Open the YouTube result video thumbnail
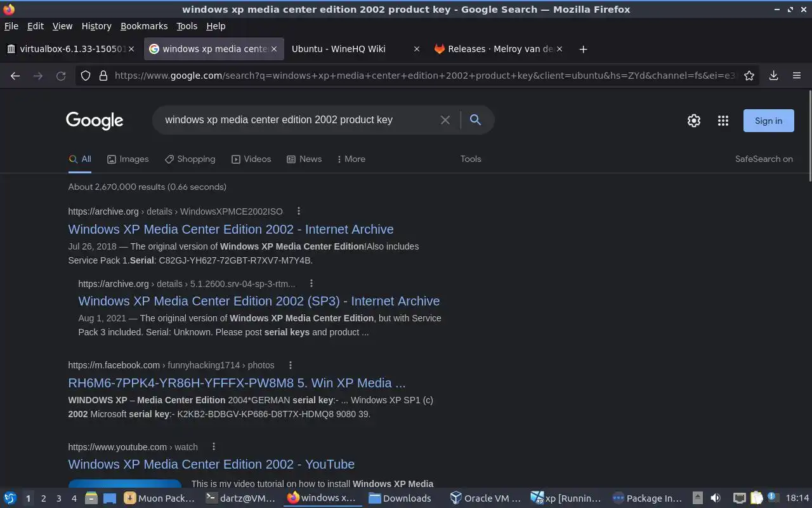 124,485
